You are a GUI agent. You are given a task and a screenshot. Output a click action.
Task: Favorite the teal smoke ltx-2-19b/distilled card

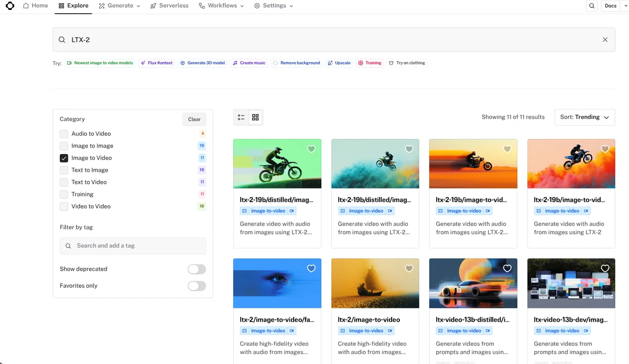409,149
